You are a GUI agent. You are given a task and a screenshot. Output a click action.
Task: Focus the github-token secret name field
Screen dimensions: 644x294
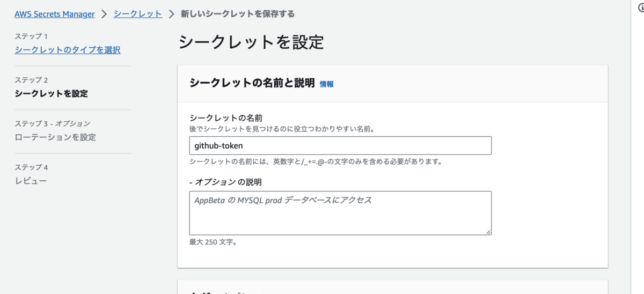tap(340, 145)
